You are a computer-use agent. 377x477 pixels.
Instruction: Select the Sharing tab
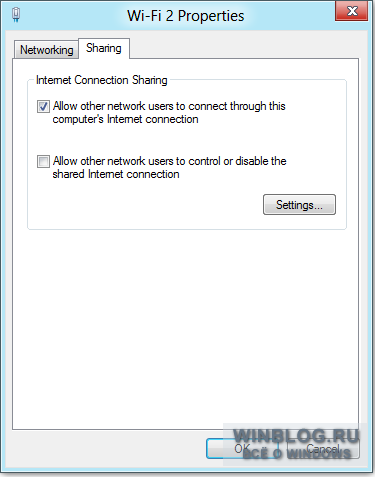click(x=104, y=48)
